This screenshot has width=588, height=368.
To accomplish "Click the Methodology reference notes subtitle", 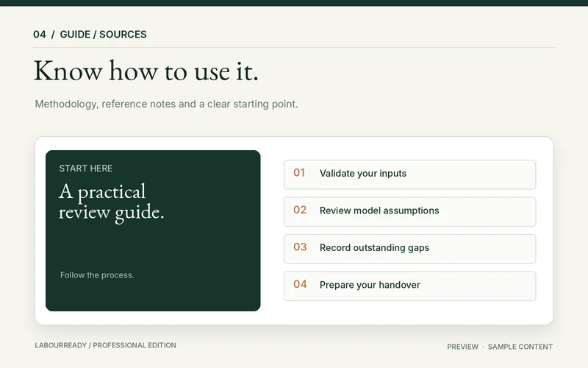I will click(x=167, y=104).
